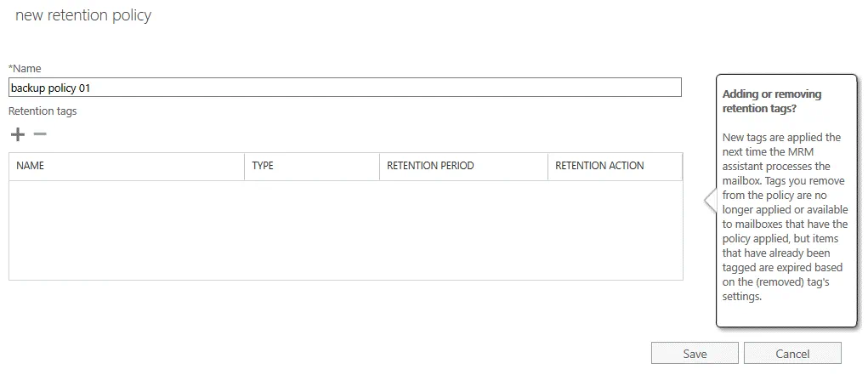This screenshot has width=868, height=375.
Task: Click the help callout's left pointer arrow
Action: click(x=709, y=201)
